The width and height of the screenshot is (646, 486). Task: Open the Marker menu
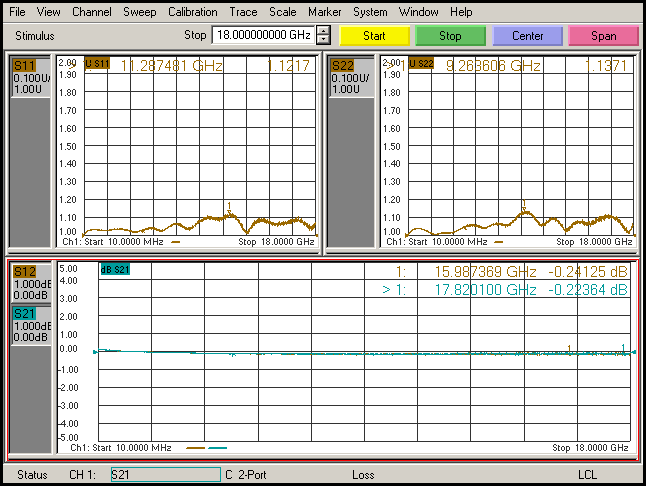coord(323,12)
